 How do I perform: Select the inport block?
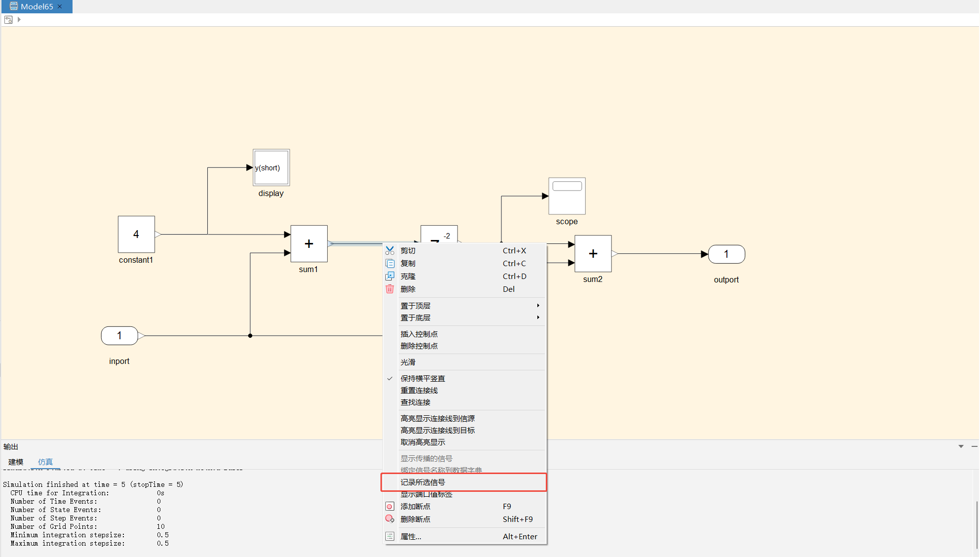pyautogui.click(x=119, y=336)
